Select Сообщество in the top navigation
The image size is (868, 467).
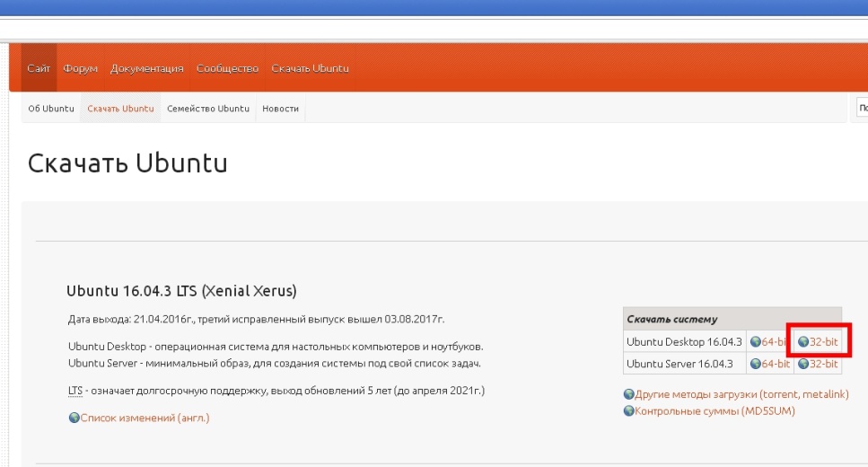(x=227, y=68)
